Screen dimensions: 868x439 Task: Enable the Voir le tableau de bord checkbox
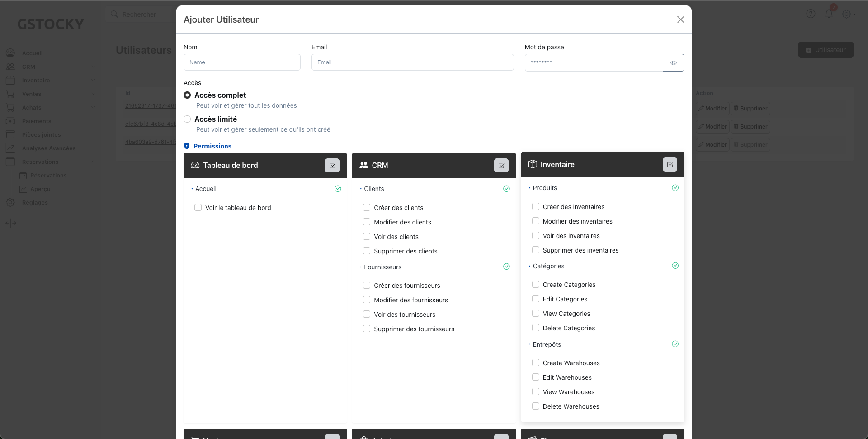point(198,207)
